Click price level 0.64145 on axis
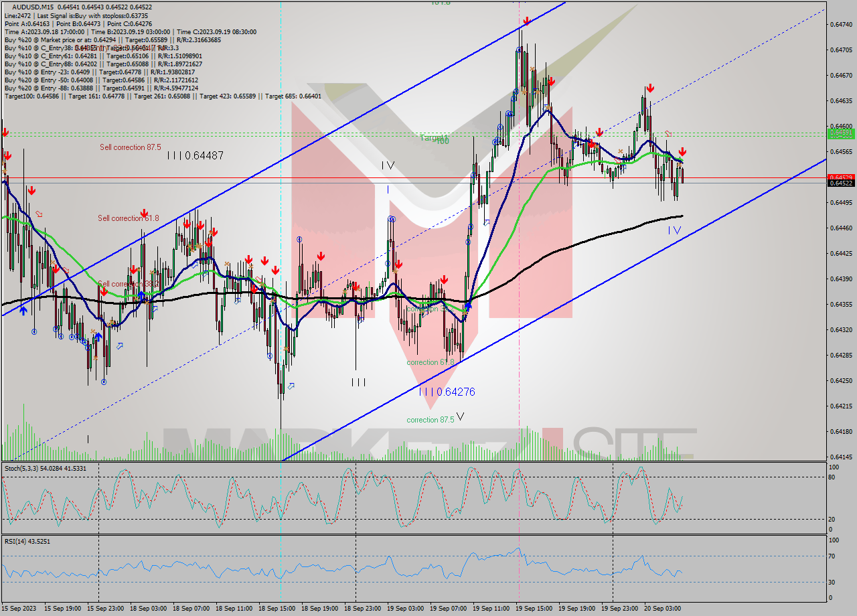The image size is (857, 616). 841,457
